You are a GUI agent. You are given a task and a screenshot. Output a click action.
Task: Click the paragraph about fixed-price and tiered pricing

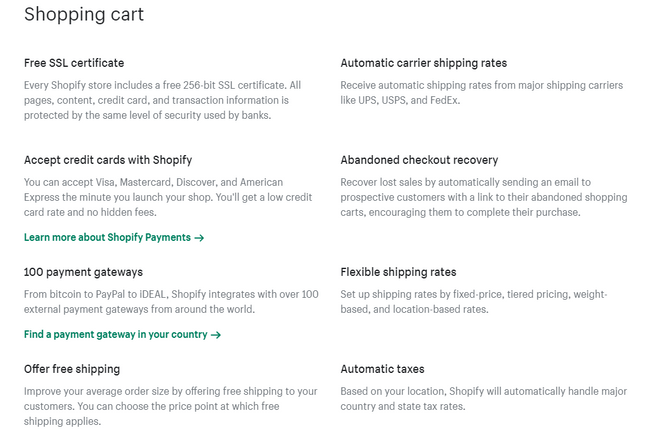coord(473,302)
